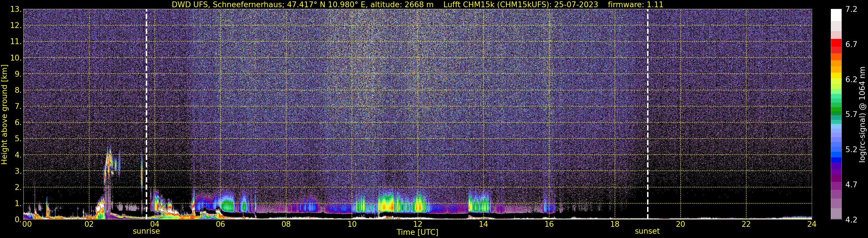Click the time tick label '04'
Screen dimensions: 868x238
coord(155,224)
